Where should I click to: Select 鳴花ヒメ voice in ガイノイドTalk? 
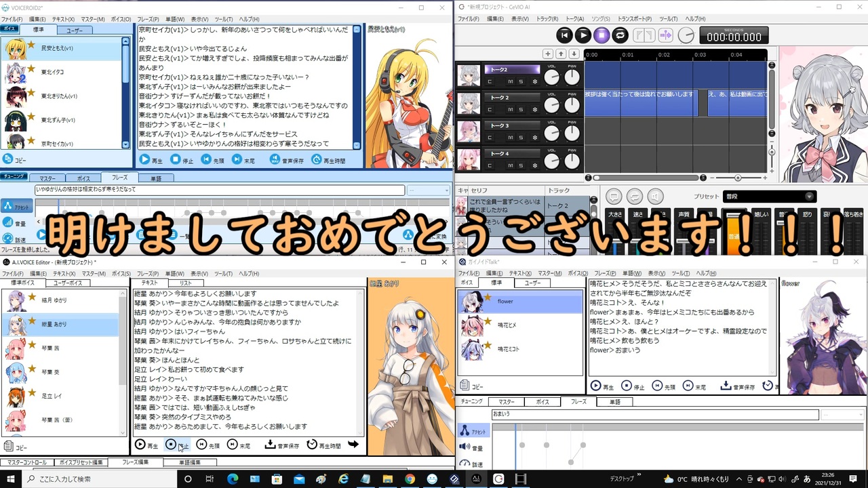tap(520, 325)
